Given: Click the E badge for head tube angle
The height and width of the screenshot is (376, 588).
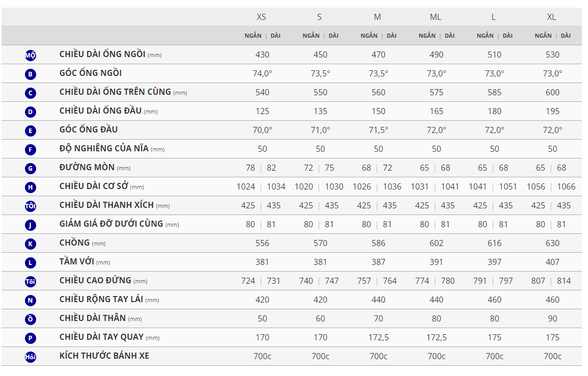Looking at the screenshot, I should tap(31, 131).
